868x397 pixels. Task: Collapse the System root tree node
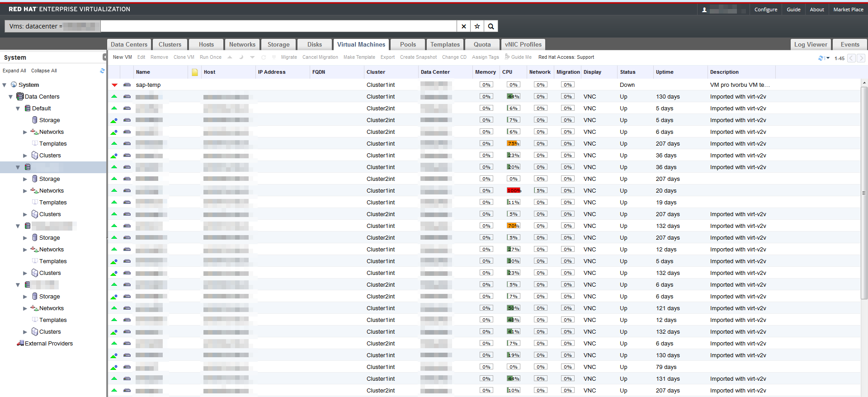click(x=5, y=85)
